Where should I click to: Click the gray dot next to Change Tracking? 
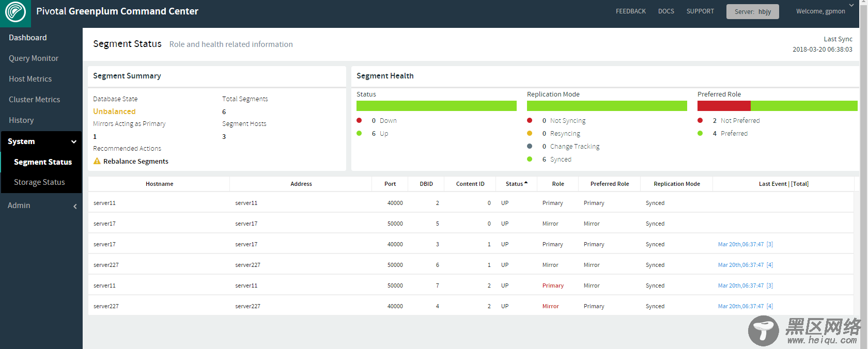click(x=530, y=146)
